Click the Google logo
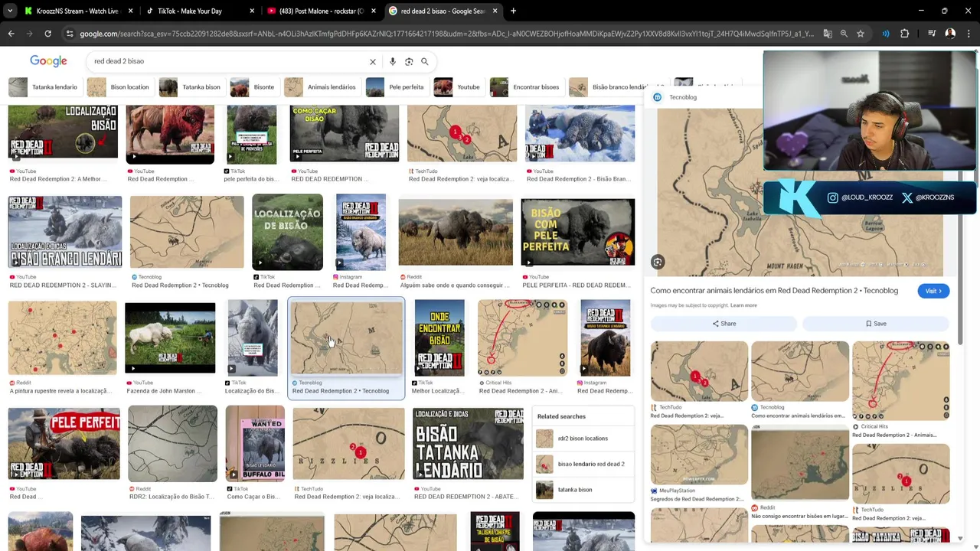Image resolution: width=980 pixels, height=551 pixels. point(48,61)
